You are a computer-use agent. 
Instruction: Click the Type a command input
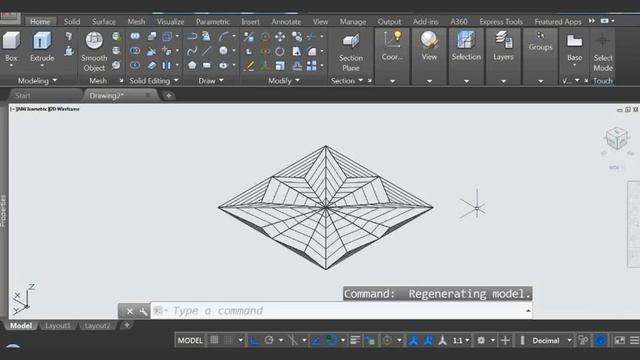point(341,311)
